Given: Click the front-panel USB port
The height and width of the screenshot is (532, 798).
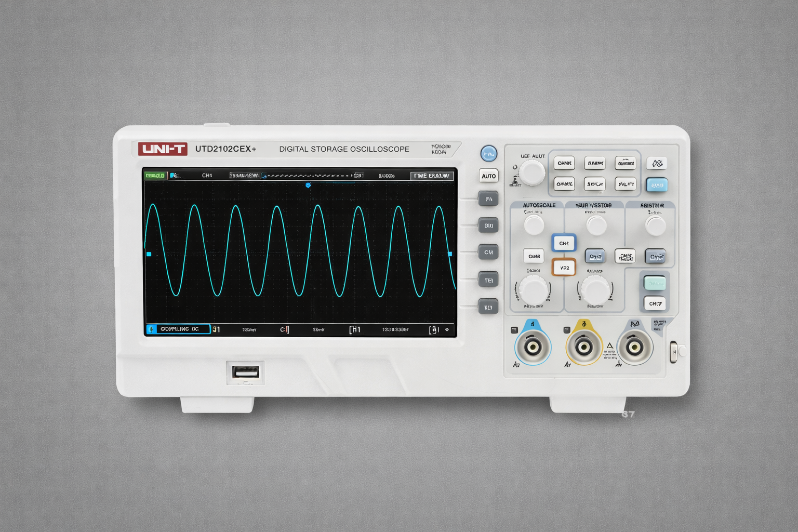Looking at the screenshot, I should (246, 373).
